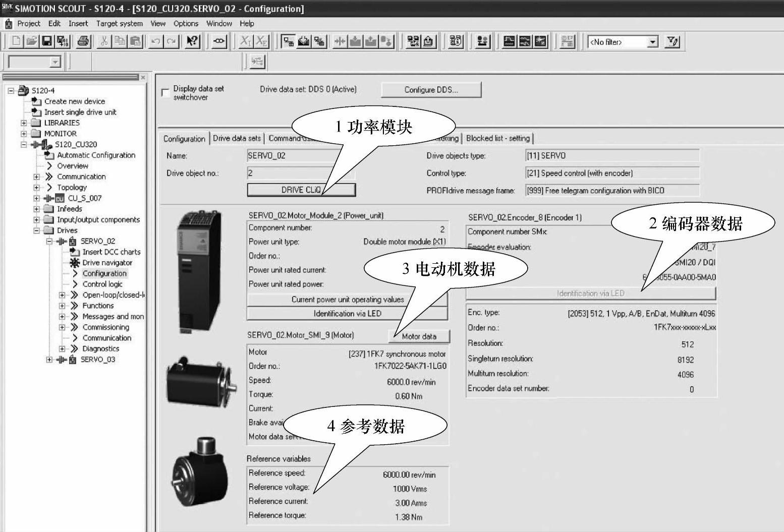The height and width of the screenshot is (532, 784).
Task: Click the device diagnostics info icon
Action: click(456, 41)
